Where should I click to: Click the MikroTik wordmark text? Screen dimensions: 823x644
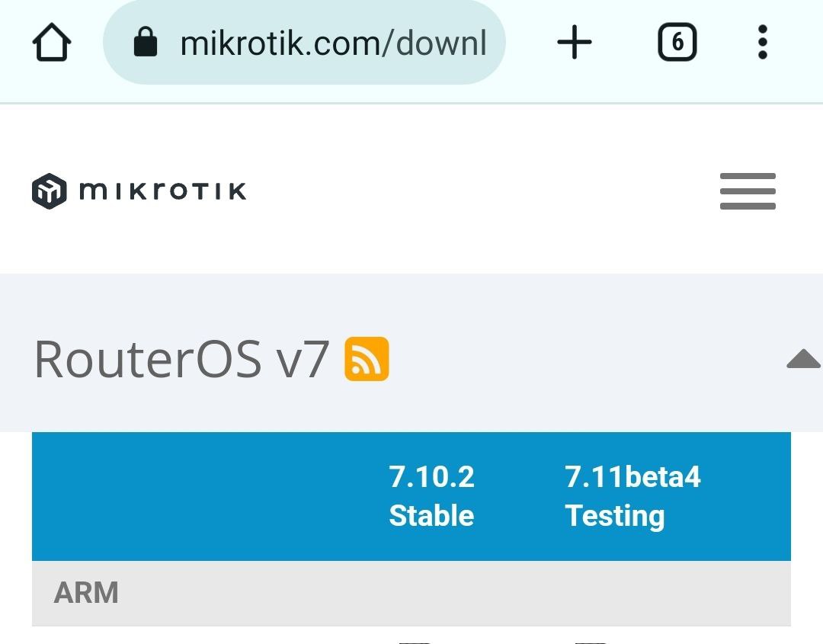[x=163, y=191]
